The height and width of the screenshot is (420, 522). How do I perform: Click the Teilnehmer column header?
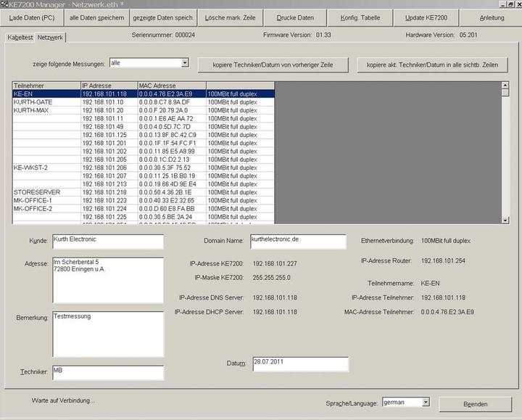(x=46, y=86)
